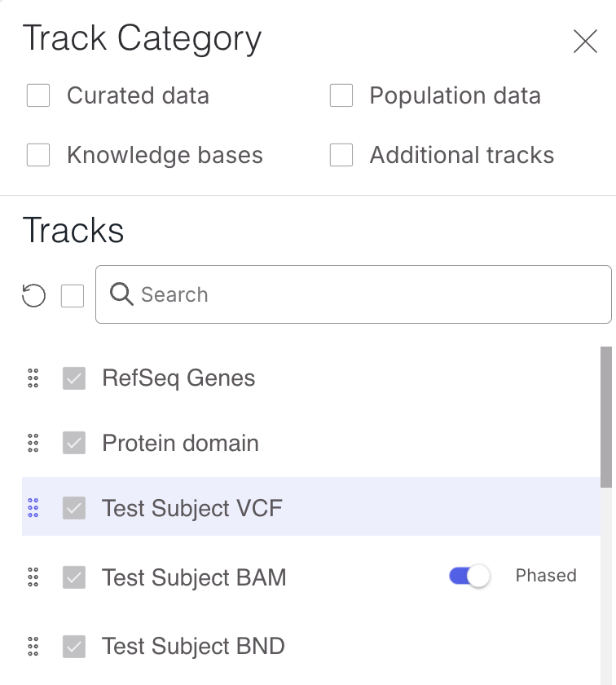616x685 pixels.
Task: Uncheck the Test Subject BND track
Action: (x=74, y=647)
